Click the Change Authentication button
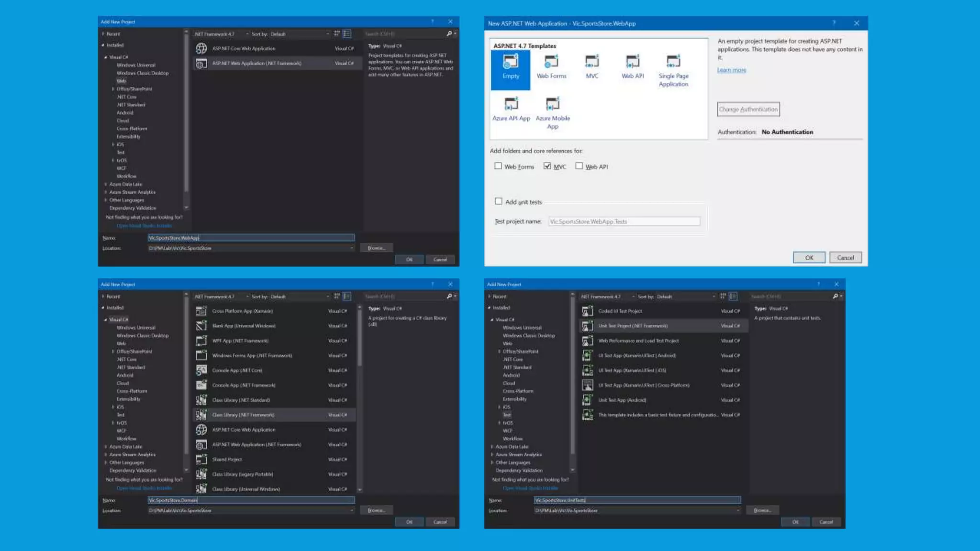Image resolution: width=980 pixels, height=551 pixels. 748,110
